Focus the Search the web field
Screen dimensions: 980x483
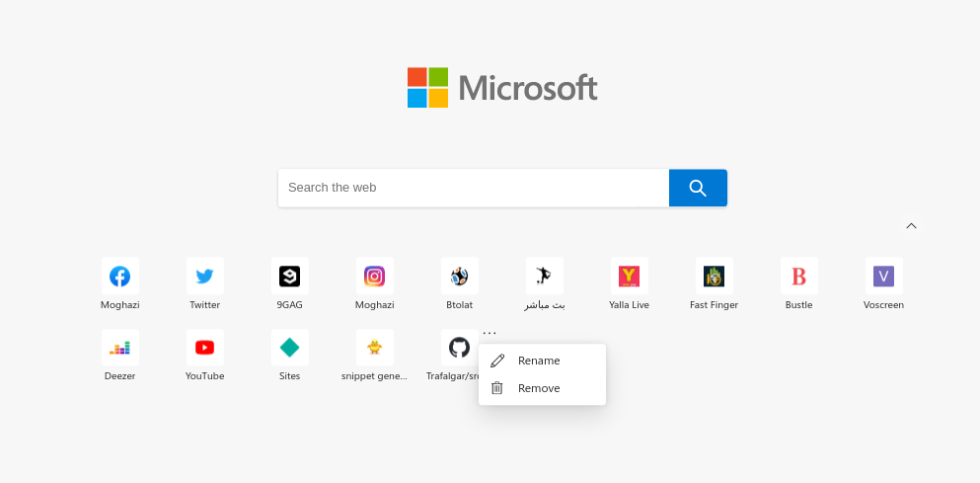tap(473, 188)
